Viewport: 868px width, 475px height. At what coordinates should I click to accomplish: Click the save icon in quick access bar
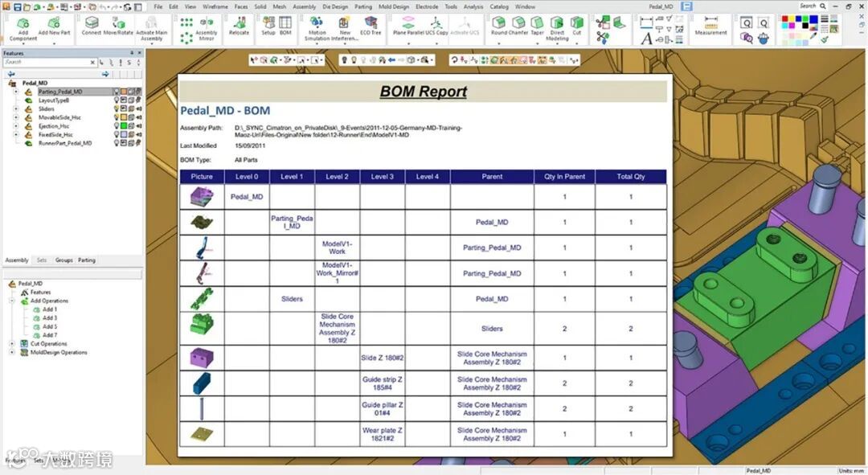pos(17,6)
